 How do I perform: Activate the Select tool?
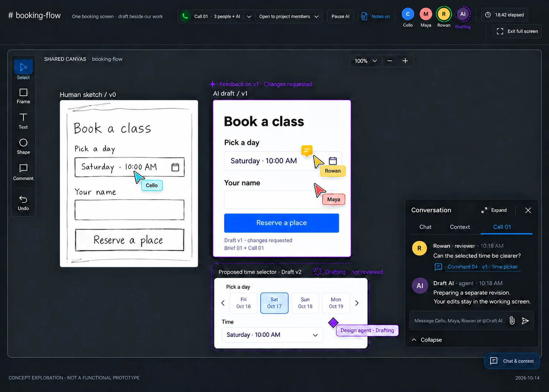pos(23,70)
